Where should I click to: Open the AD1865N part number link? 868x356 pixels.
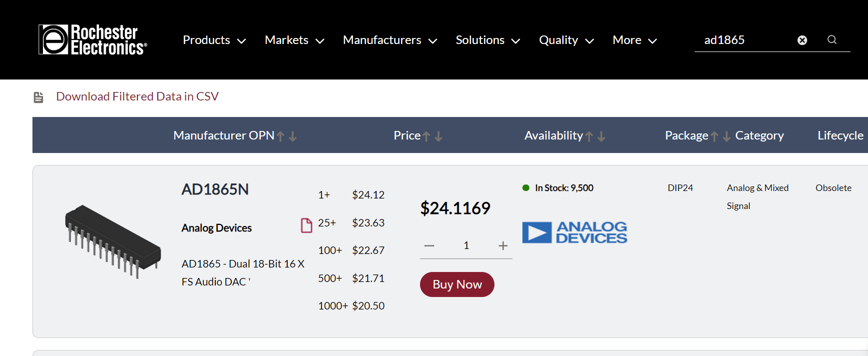(215, 189)
